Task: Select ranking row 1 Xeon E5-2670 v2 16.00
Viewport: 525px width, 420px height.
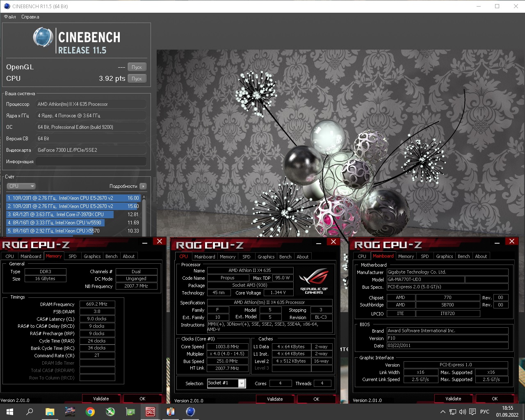Action: pos(73,198)
